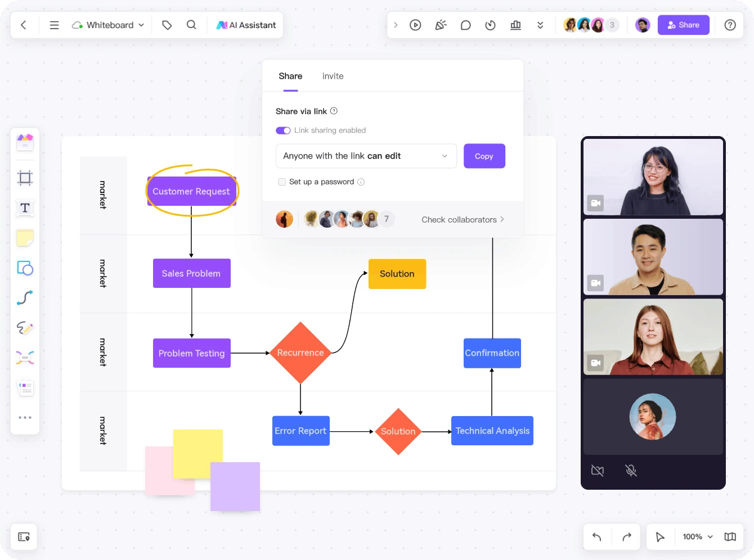The image size is (754, 560).
Task: Select the connector line tool
Action: pyautogui.click(x=25, y=297)
